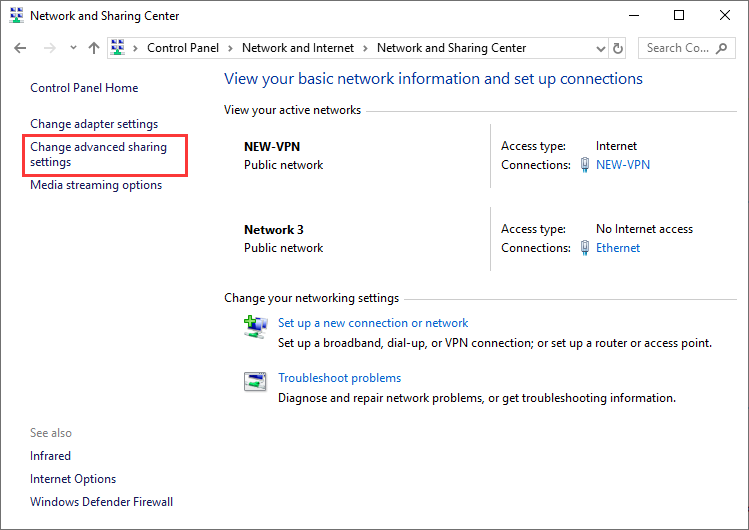Click the NEW-VPN connection adapter icon

tap(585, 165)
